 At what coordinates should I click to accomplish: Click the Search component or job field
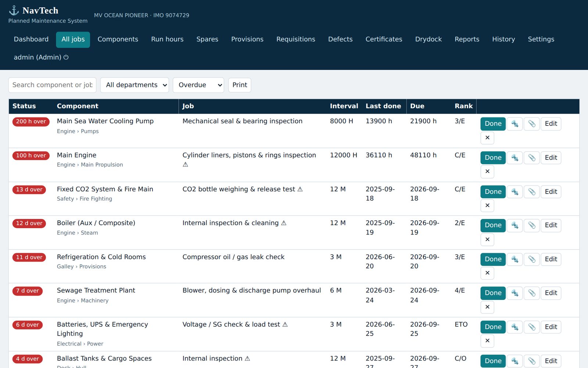52,85
